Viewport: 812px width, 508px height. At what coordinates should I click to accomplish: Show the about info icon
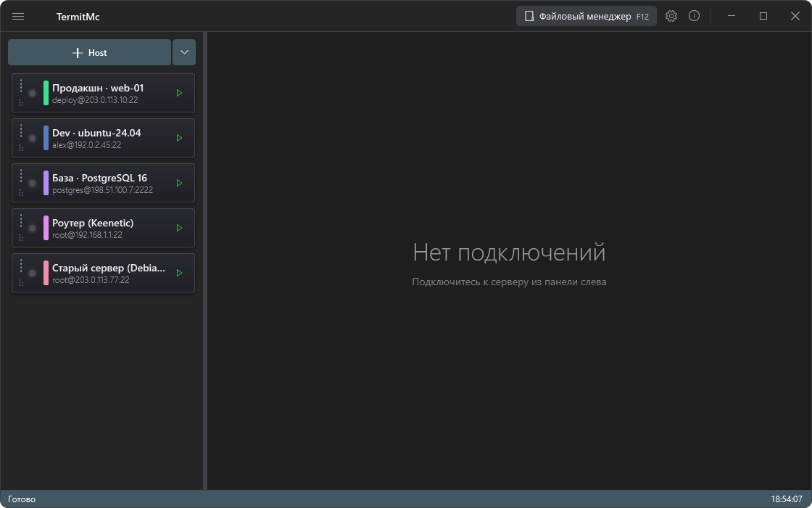pos(694,16)
